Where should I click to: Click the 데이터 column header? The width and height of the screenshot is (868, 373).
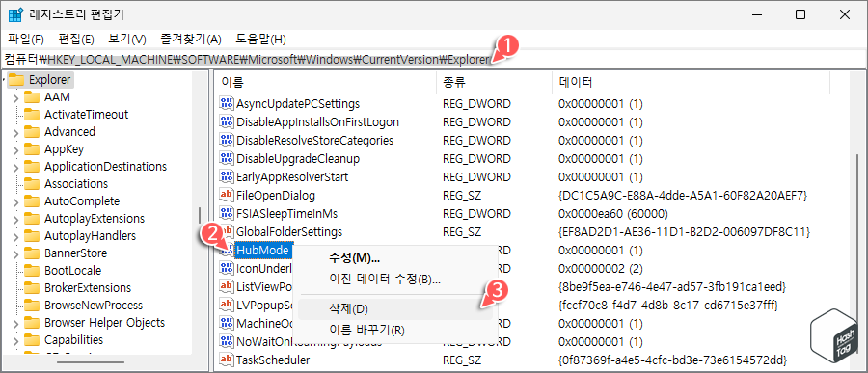[691, 83]
